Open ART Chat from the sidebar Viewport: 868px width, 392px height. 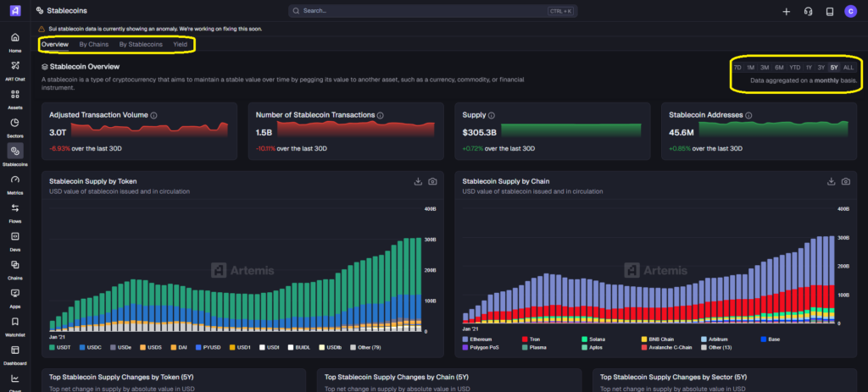pos(15,66)
